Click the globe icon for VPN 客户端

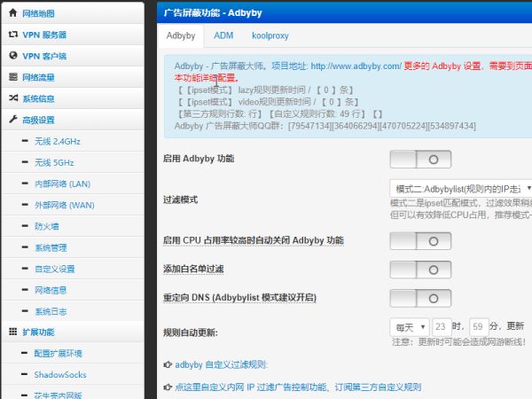click(12, 56)
